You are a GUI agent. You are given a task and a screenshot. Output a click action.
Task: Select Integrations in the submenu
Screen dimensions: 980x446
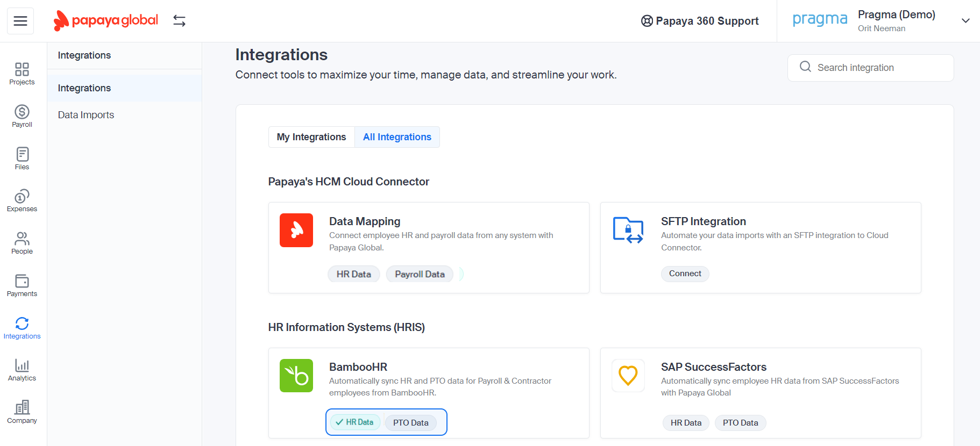tap(124, 88)
